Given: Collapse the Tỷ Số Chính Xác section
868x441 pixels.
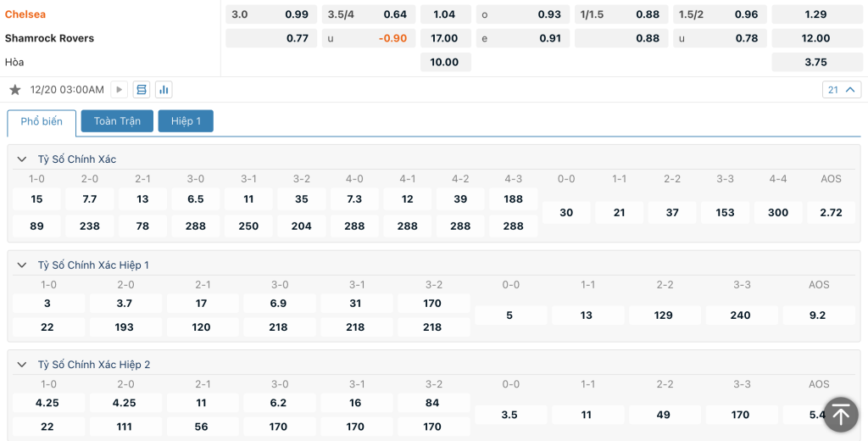Looking at the screenshot, I should [x=22, y=159].
